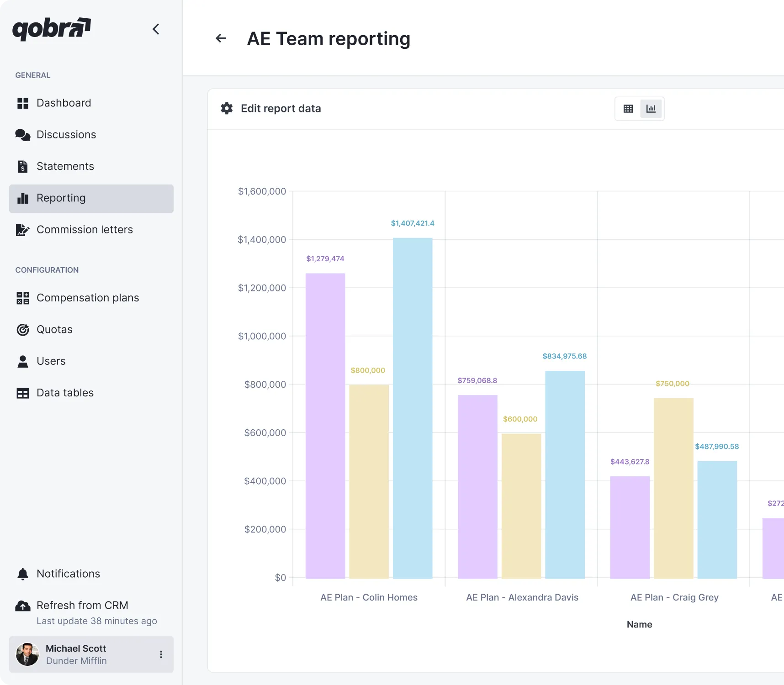Click Michael Scott's profile avatar
This screenshot has width=784, height=685.
27,654
